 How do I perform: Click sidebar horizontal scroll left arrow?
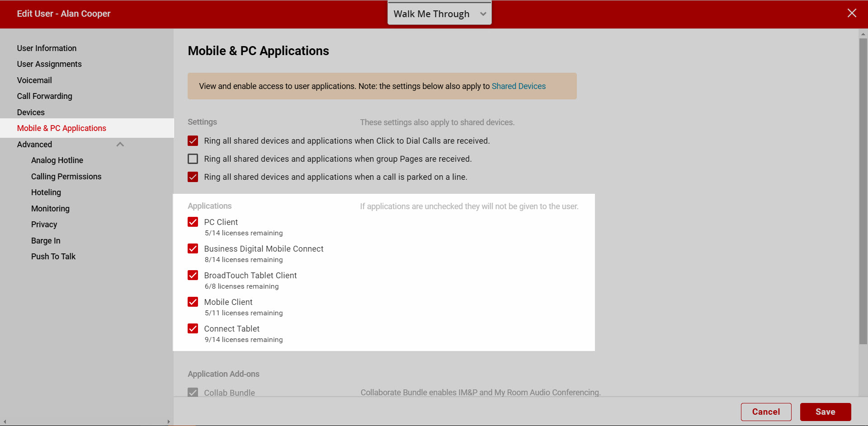tap(5, 422)
